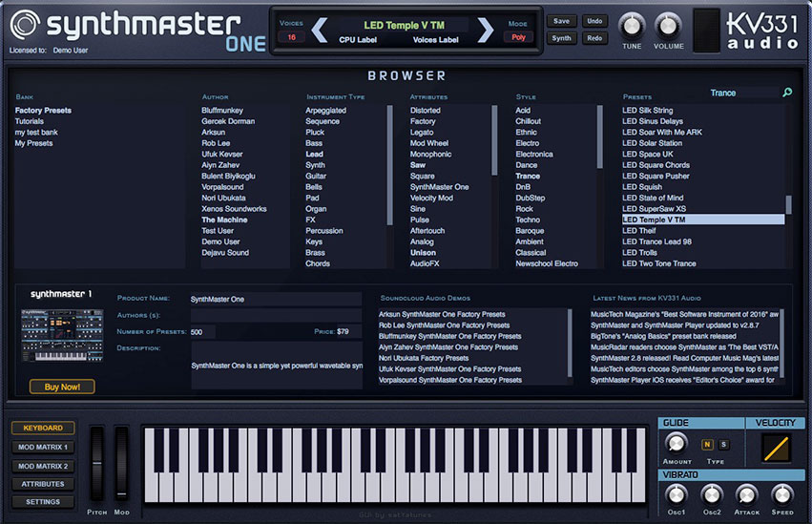The width and height of the screenshot is (812, 524).
Task: Select the LED Trance Lead 98 preset
Action: (657, 241)
